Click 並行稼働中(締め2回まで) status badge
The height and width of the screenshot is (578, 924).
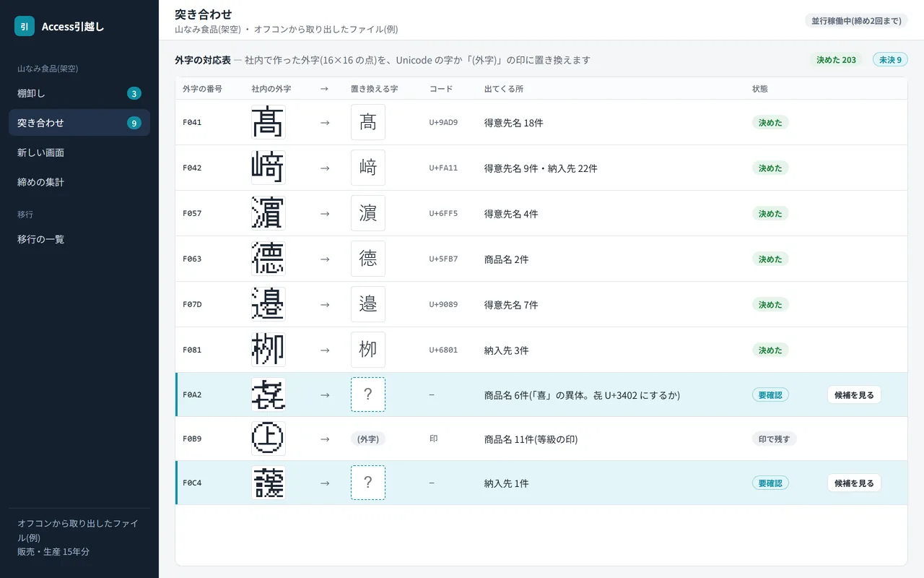click(x=856, y=20)
